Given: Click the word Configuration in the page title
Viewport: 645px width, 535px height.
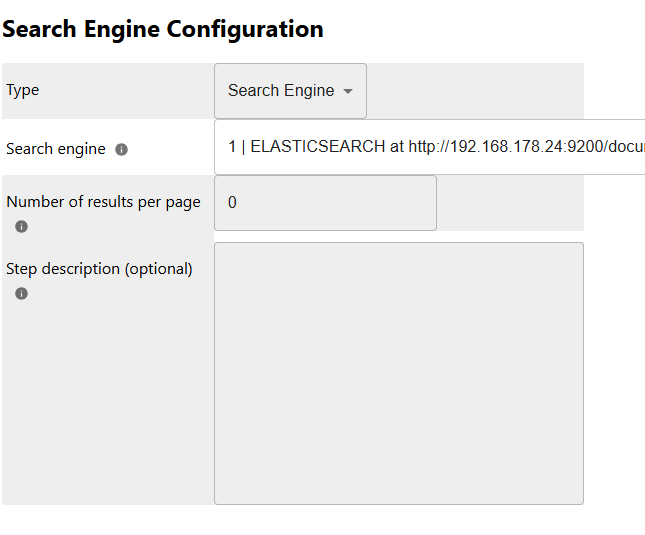Looking at the screenshot, I should [x=245, y=29].
